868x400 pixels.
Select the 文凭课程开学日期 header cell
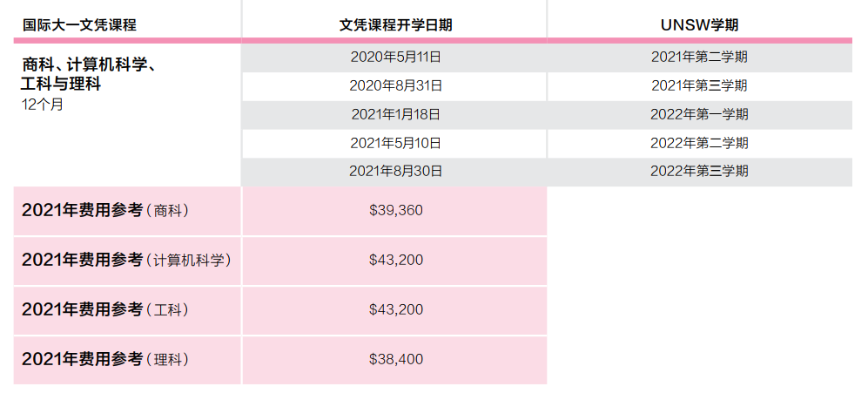396,25
